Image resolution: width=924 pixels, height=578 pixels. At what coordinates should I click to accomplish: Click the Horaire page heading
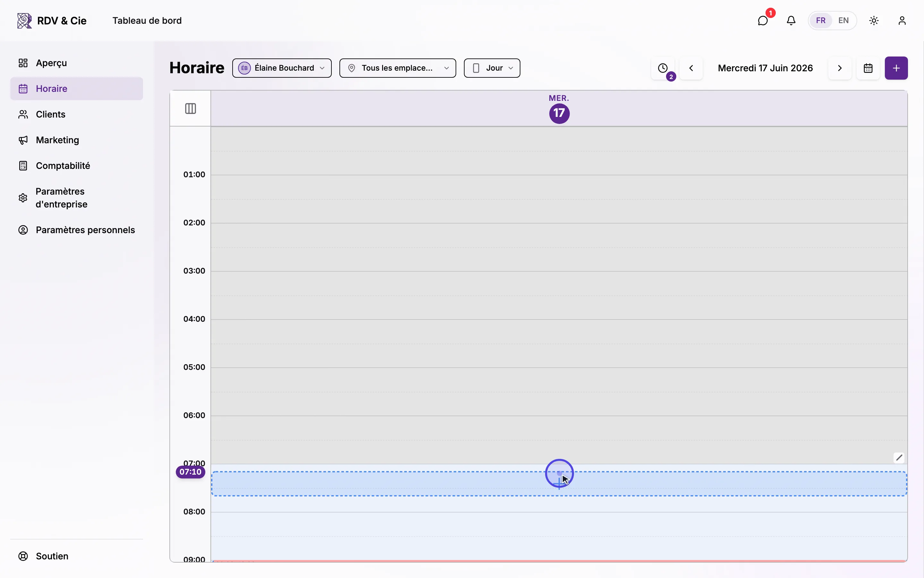197,68
